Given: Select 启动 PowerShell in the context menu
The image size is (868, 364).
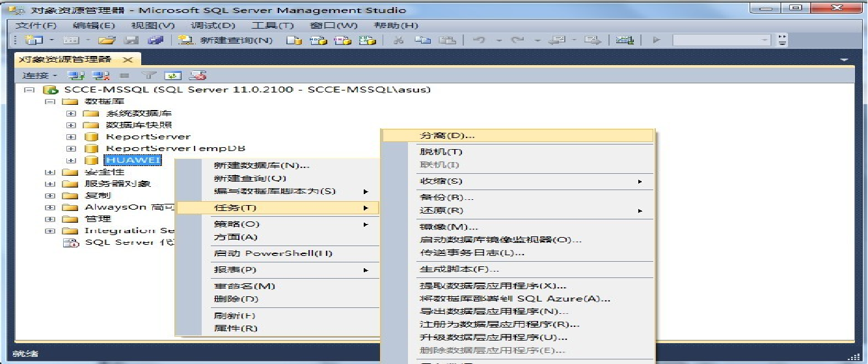Looking at the screenshot, I should 278,253.
